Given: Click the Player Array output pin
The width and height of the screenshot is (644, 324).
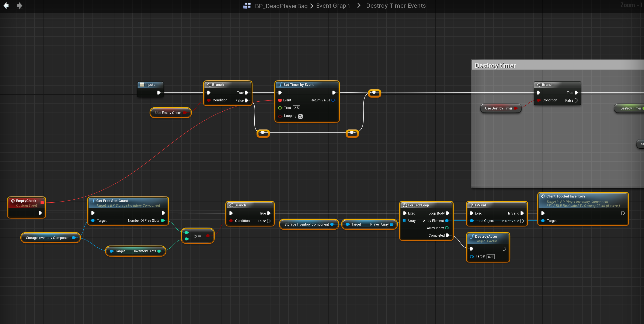Looking at the screenshot, I should (x=391, y=224).
